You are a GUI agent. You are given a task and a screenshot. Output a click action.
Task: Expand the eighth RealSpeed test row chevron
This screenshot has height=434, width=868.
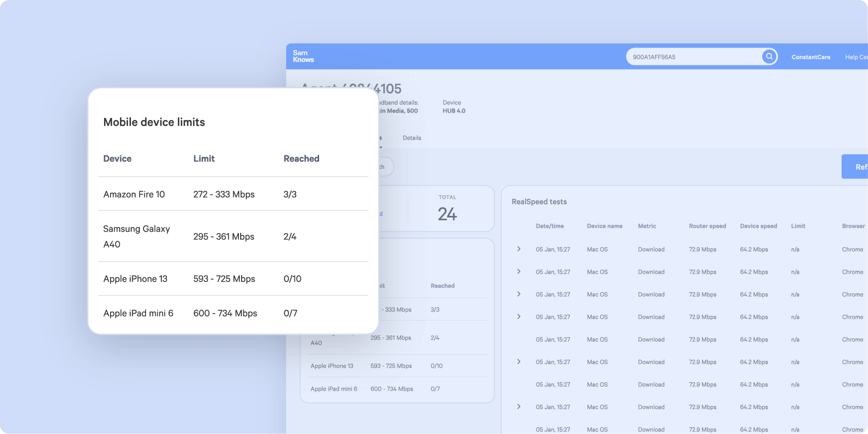click(x=519, y=407)
